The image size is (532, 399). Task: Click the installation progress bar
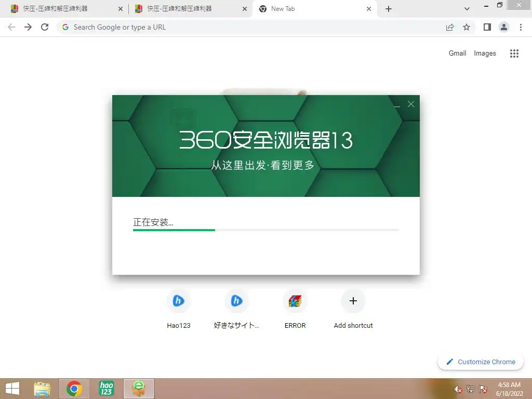point(266,230)
